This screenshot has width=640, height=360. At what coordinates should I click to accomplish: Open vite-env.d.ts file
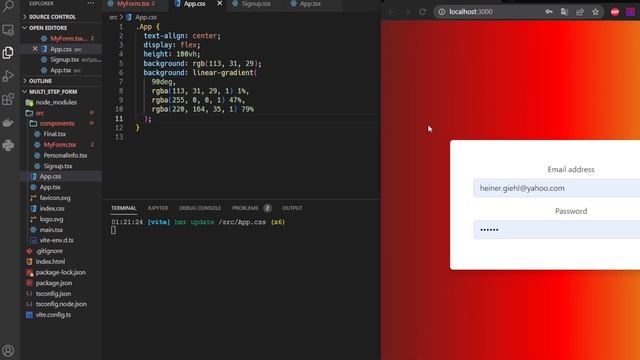pos(57,240)
